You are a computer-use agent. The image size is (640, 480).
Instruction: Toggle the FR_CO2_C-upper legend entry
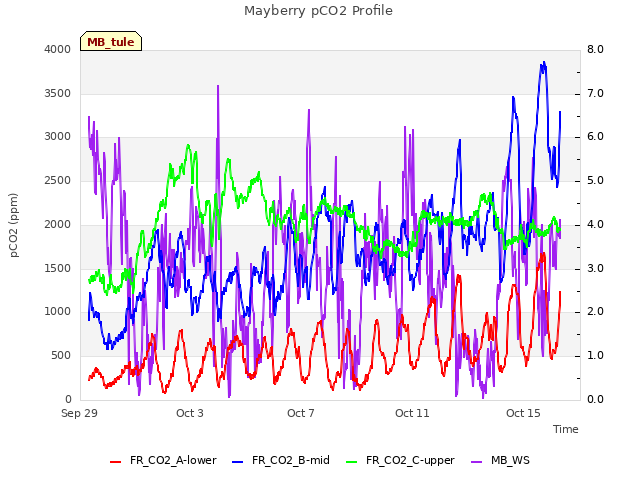[400, 460]
